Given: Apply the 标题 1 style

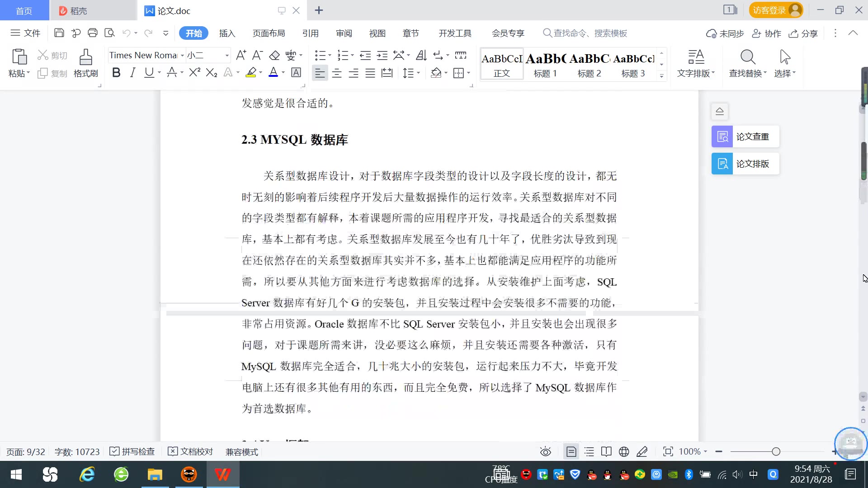Looking at the screenshot, I should [545, 65].
